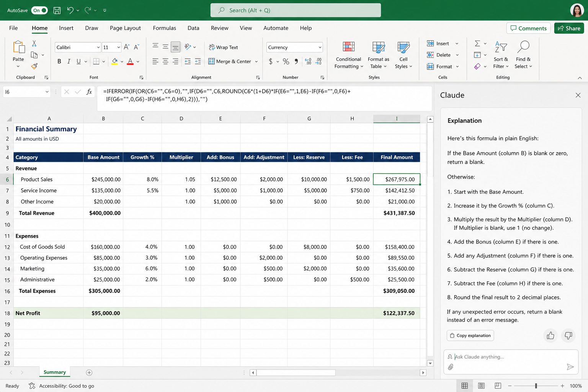Collapse the ribbon with chevron
The width and height of the screenshot is (588, 392).
tap(580, 78)
